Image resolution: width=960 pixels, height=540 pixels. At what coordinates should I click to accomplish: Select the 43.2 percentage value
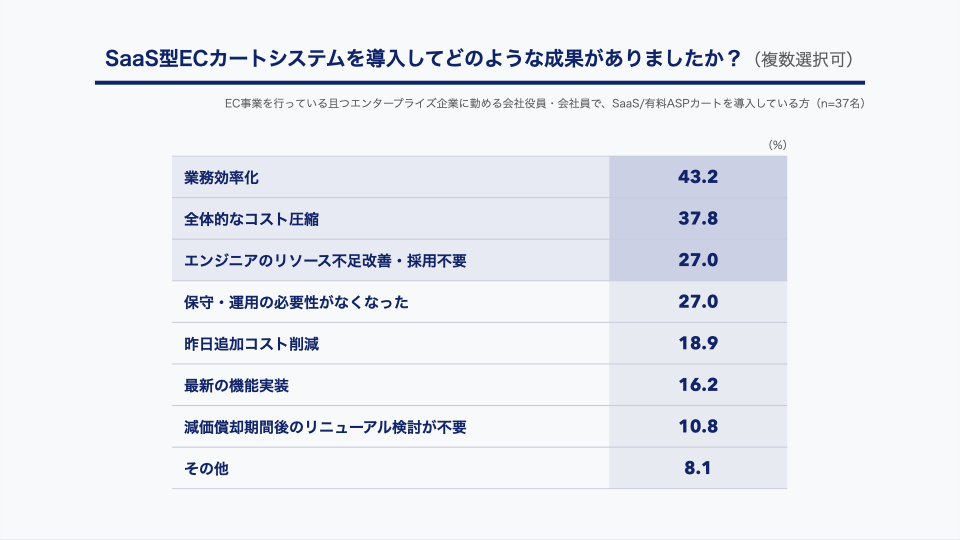[x=698, y=177]
